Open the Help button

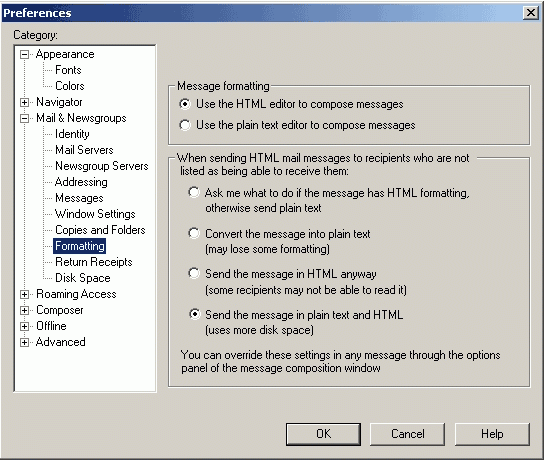(x=492, y=434)
